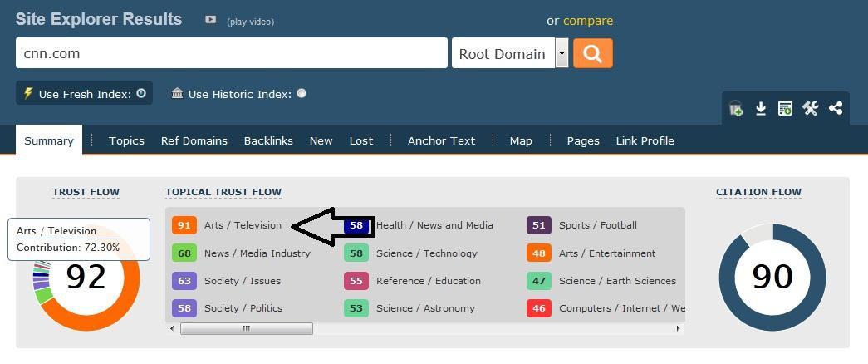868x364 pixels.
Task: Switch to the Lost tab
Action: click(361, 140)
